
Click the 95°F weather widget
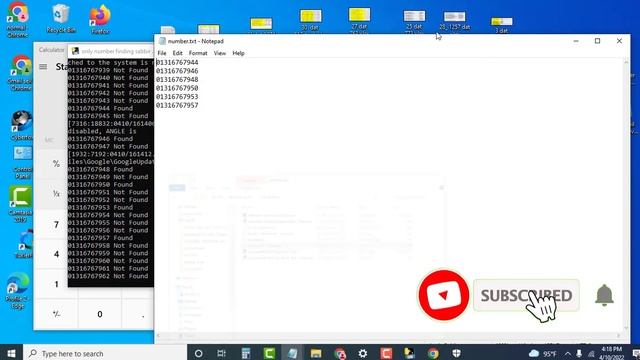[x=543, y=353]
